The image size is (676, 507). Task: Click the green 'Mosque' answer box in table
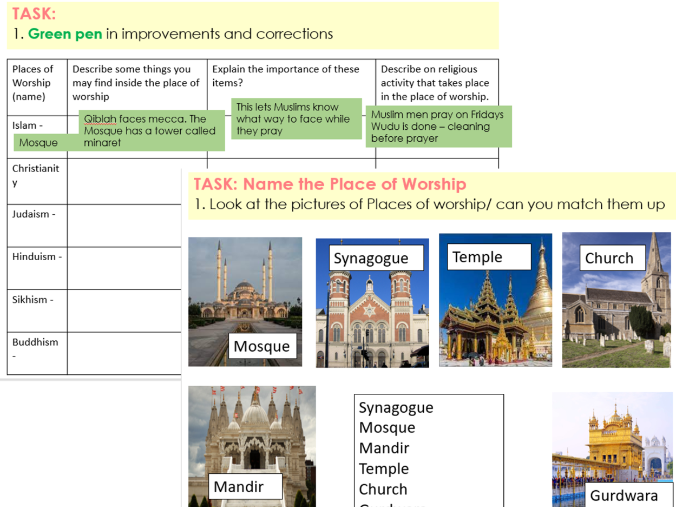pyautogui.click(x=47, y=142)
